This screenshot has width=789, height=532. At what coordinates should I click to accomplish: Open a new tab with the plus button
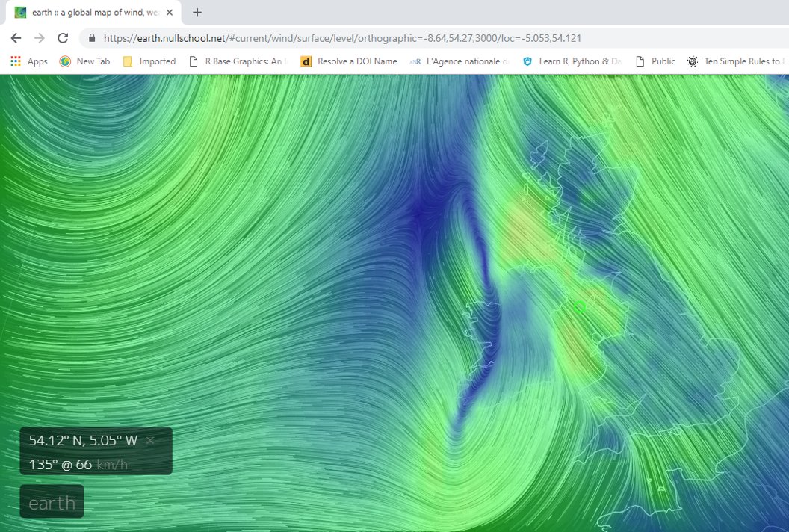[197, 13]
